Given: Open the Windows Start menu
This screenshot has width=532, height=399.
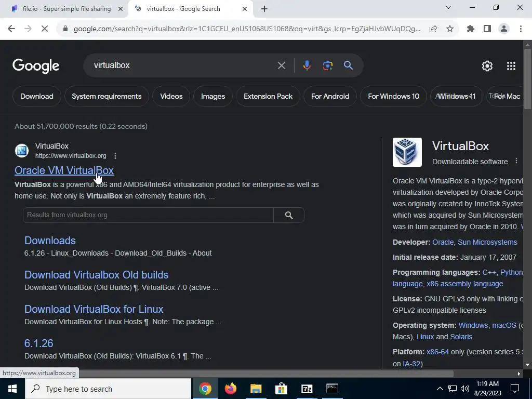Looking at the screenshot, I should click(12, 389).
